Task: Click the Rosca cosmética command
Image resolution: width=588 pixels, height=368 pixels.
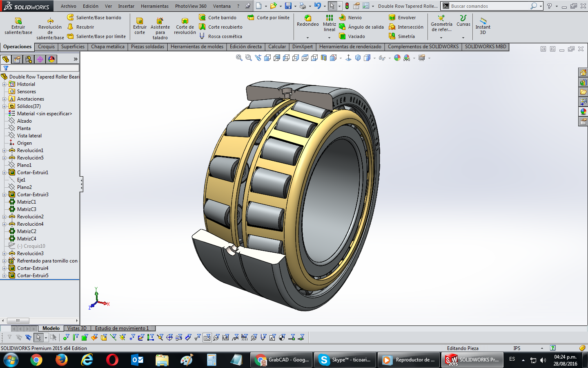Action: [x=220, y=36]
